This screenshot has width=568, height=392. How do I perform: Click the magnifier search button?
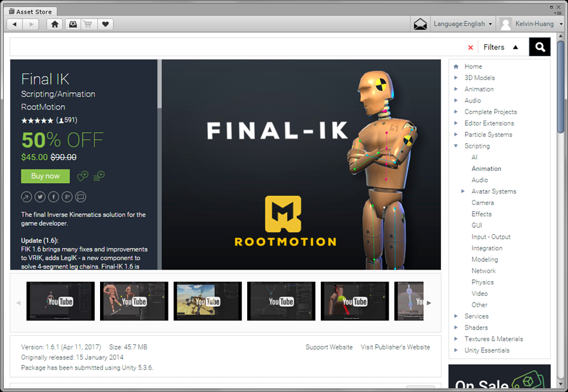[540, 47]
